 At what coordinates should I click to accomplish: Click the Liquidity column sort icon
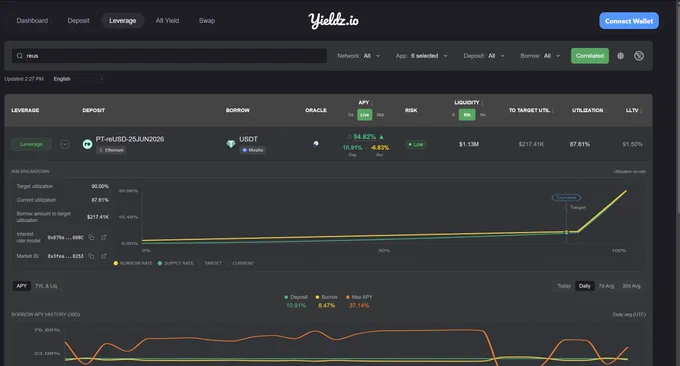click(x=482, y=103)
